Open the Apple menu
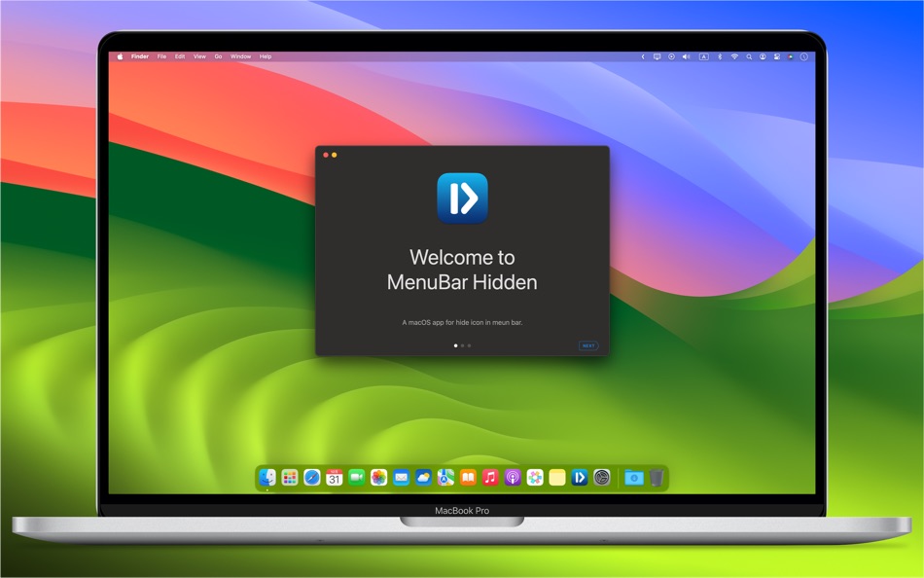Viewport: 924px width, 578px height. click(120, 56)
